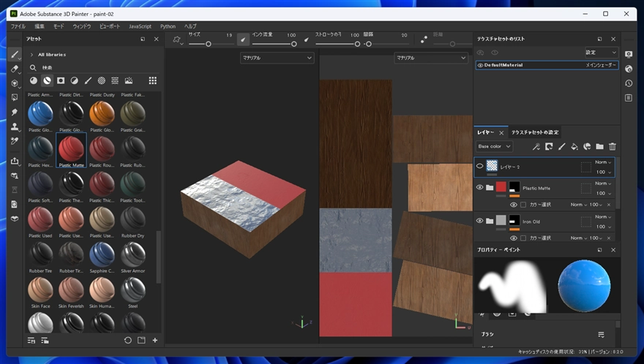Viewport: 644px width, 364px height.
Task: Open the JavaScript menu
Action: [x=140, y=26]
